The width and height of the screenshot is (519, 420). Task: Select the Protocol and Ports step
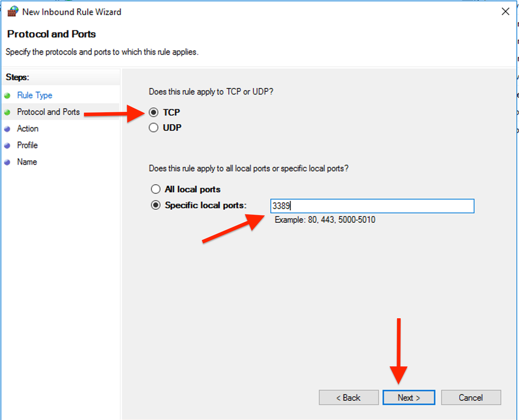[48, 112]
